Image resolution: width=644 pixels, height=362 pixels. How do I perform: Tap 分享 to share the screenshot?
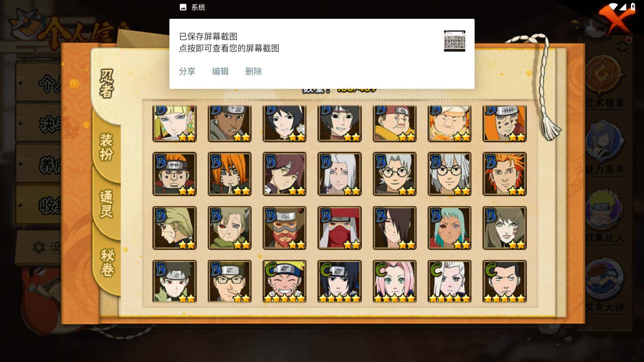[x=187, y=71]
